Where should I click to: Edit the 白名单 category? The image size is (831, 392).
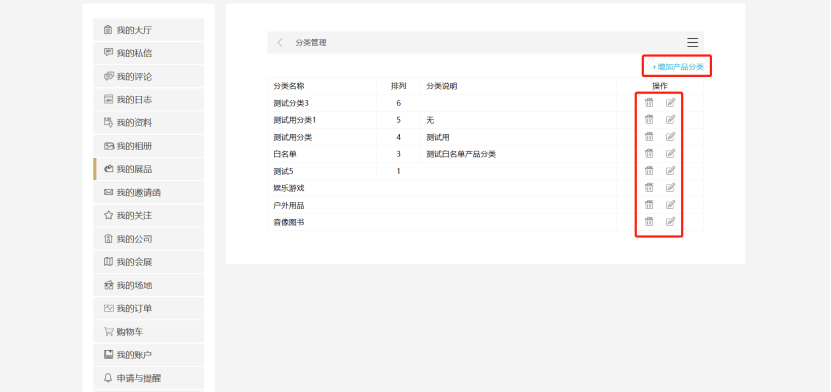click(x=670, y=154)
